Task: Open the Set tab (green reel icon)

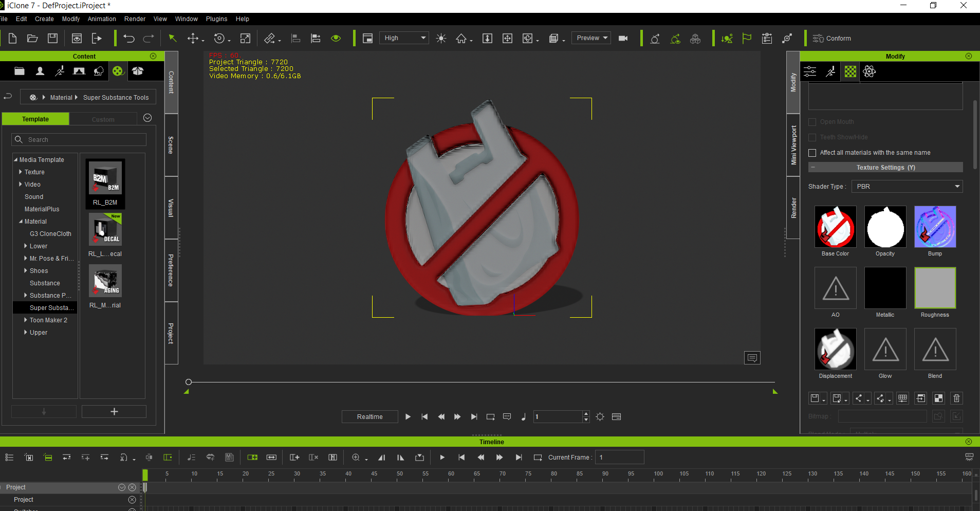Action: 118,71
